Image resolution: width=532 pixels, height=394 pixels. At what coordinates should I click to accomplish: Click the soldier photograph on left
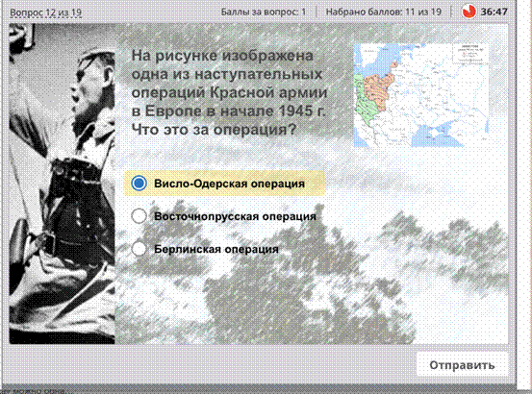[x=63, y=184]
